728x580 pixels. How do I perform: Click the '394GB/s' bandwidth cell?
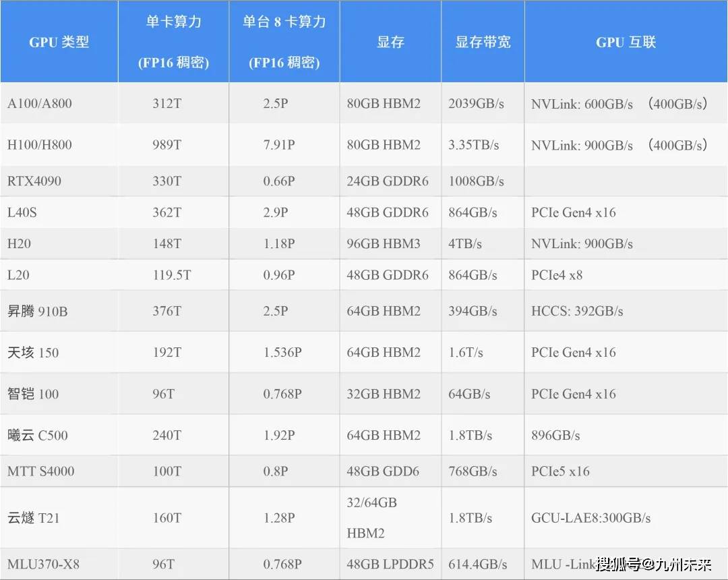473,311
